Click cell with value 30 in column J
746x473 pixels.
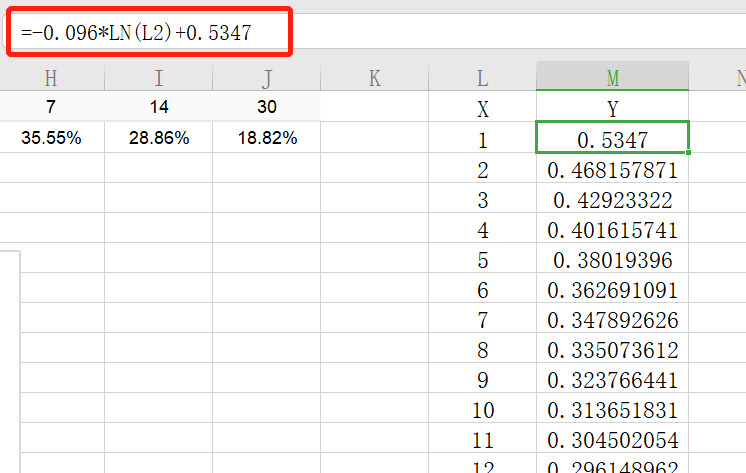267,107
